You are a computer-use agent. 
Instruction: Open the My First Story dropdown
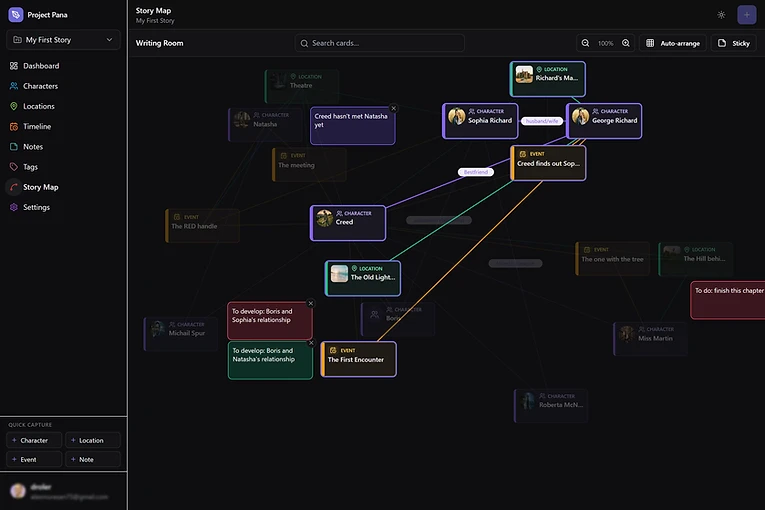coord(63,40)
